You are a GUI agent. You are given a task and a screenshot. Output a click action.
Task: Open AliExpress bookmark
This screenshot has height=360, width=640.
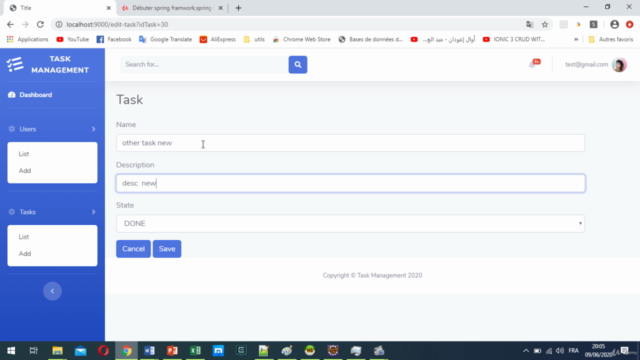click(218, 39)
